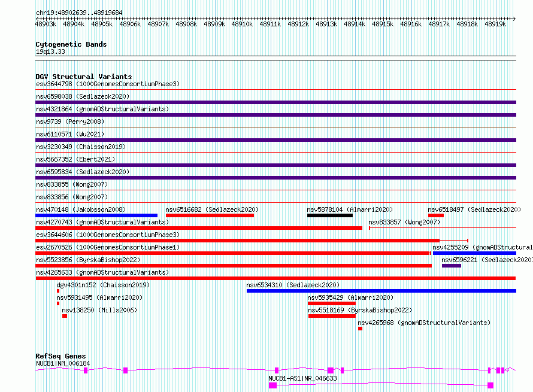Select the 48906k ruler position label
Viewport: 533px width, 392px height.
(x=130, y=24)
